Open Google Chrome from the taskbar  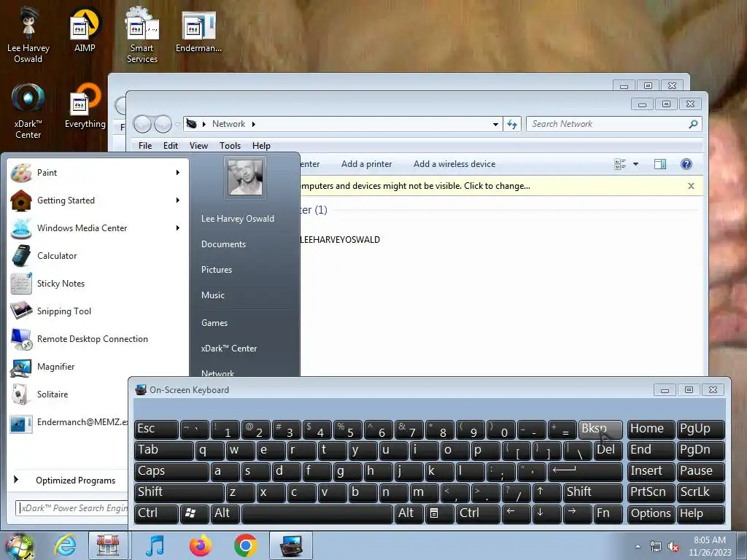[x=245, y=545]
